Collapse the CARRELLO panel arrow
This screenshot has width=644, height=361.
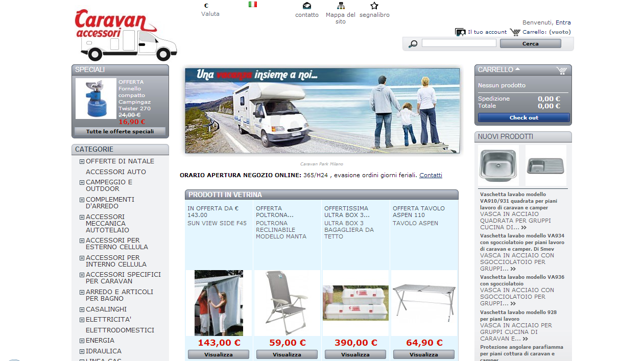coord(517,69)
